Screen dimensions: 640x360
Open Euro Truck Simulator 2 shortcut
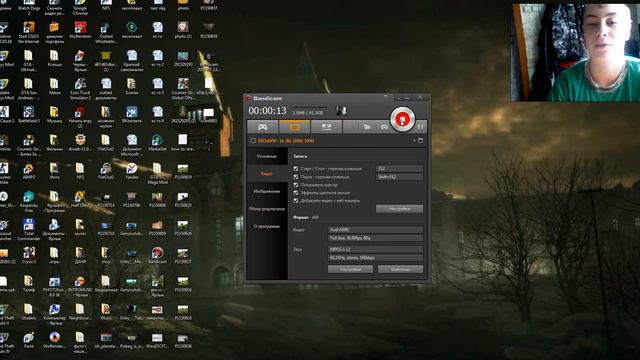[x=80, y=89]
